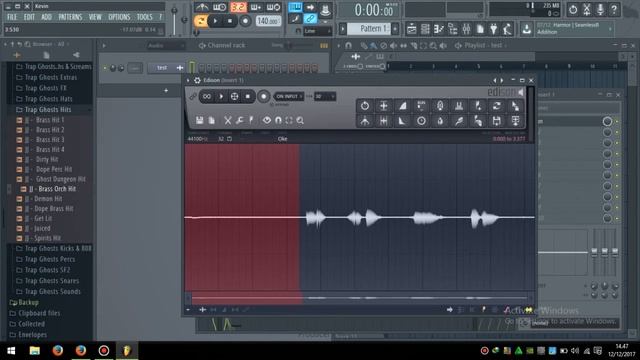The height and width of the screenshot is (360, 640).
Task: Click Edison magnifier zoom icon
Action: [300, 120]
